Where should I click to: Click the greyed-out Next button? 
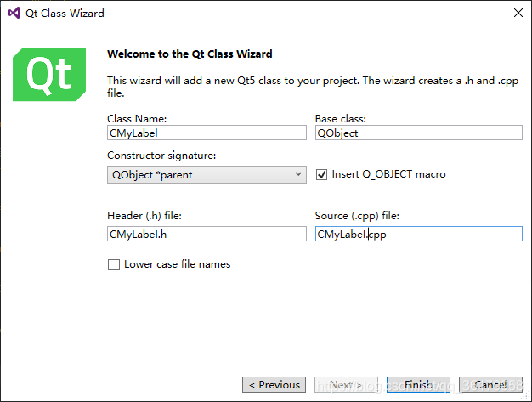pyautogui.click(x=346, y=385)
